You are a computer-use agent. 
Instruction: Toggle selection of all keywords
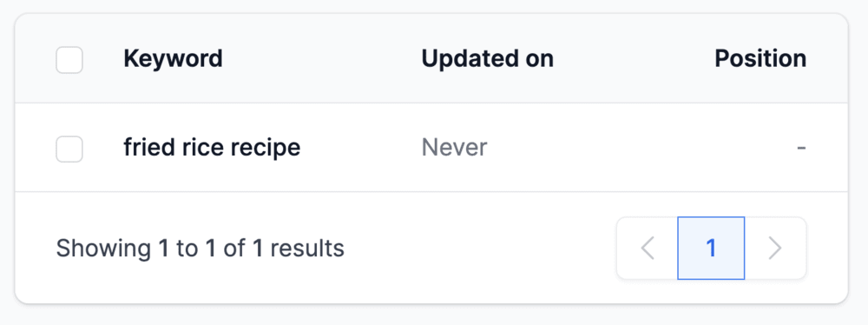69,60
